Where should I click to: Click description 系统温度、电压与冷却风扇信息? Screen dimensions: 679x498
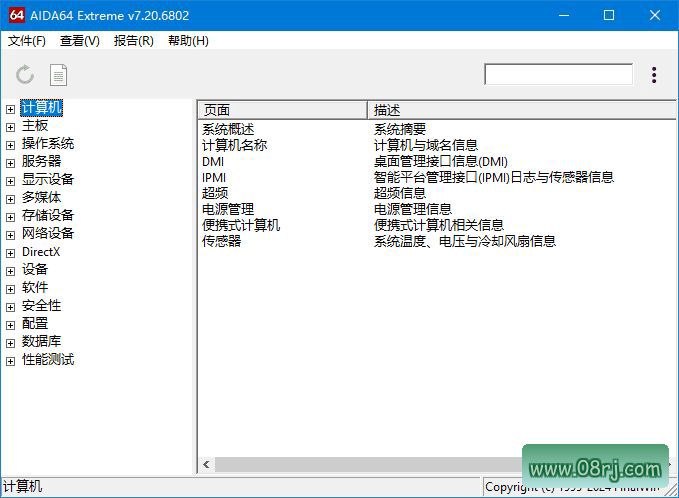click(465, 241)
